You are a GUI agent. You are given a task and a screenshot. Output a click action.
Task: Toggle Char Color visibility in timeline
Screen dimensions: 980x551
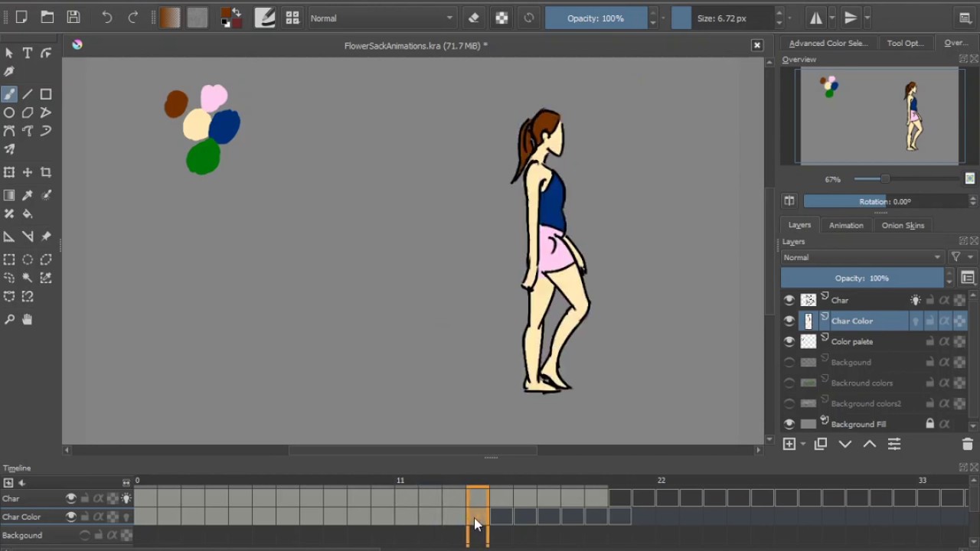tap(71, 517)
